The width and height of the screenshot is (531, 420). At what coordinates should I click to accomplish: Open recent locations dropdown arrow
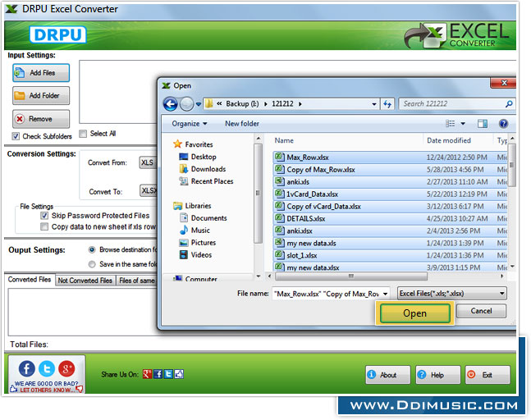198,104
